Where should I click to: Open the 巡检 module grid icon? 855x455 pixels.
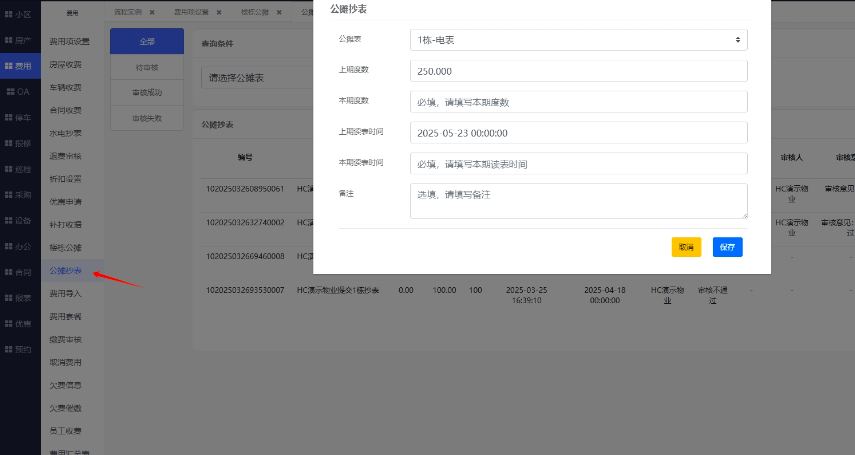(x=9, y=169)
